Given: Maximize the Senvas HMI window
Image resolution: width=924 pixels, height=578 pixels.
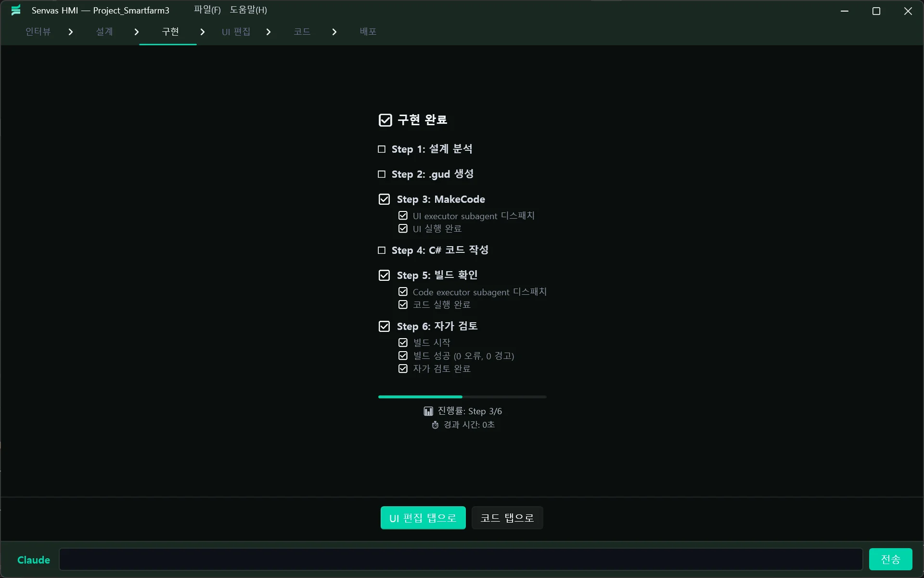Looking at the screenshot, I should click(876, 11).
